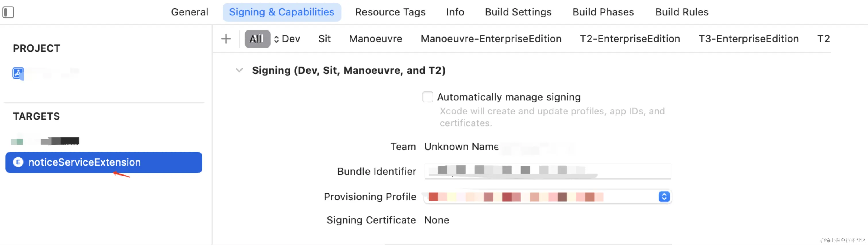Select the Manoeuvre-EnterpriseEdition configuration
This screenshot has width=868, height=245.
pyautogui.click(x=491, y=39)
